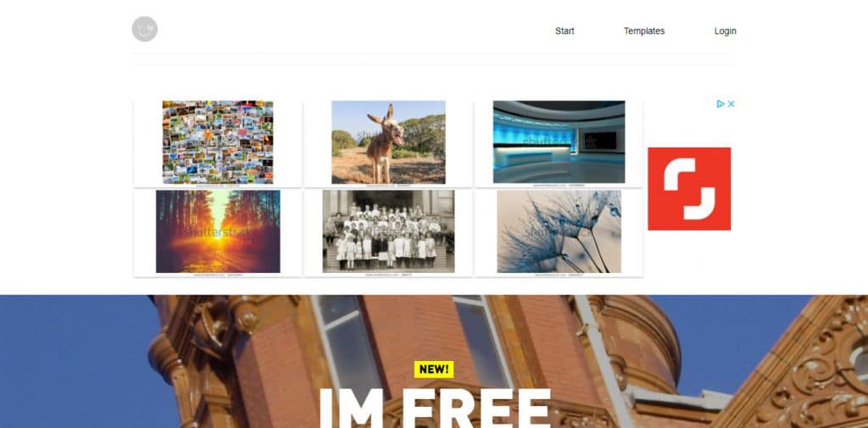Click the black-and-white group photo
The width and height of the screenshot is (868, 428).
(x=388, y=231)
